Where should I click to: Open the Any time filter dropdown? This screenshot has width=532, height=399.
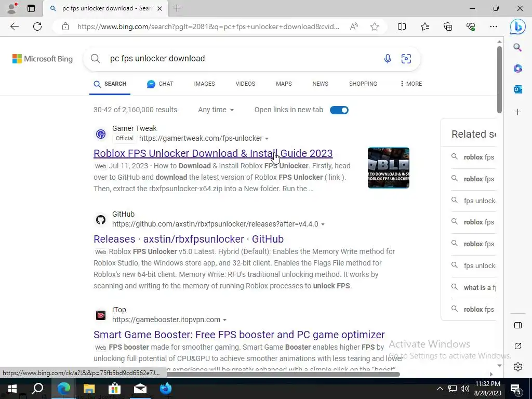click(216, 110)
